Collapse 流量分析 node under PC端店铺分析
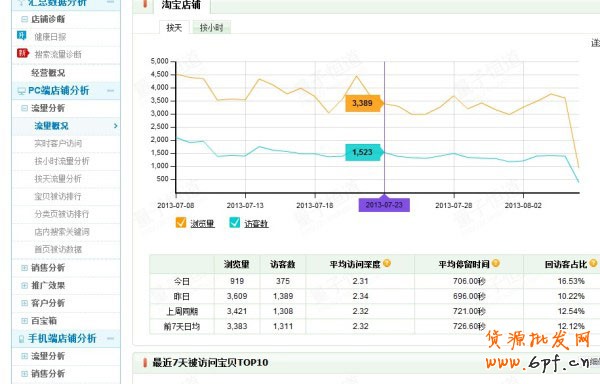 pos(24,108)
